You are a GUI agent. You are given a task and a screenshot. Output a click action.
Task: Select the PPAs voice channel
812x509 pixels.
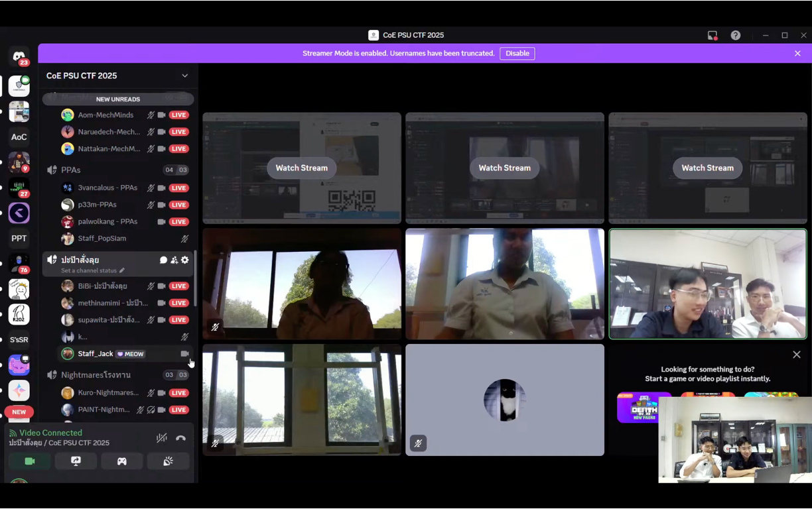pos(71,170)
